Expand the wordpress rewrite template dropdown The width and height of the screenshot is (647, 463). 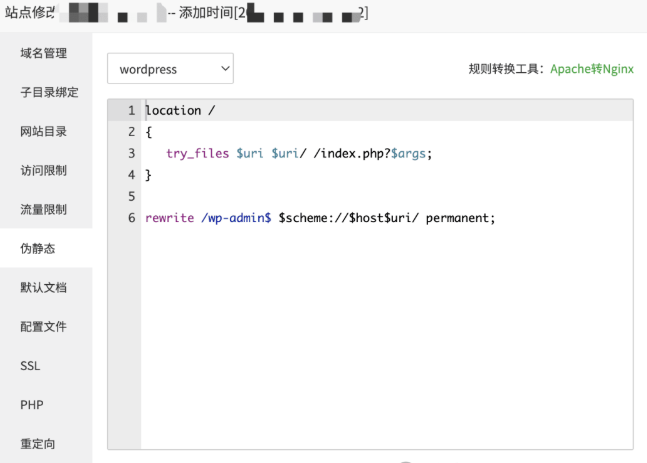tap(170, 69)
